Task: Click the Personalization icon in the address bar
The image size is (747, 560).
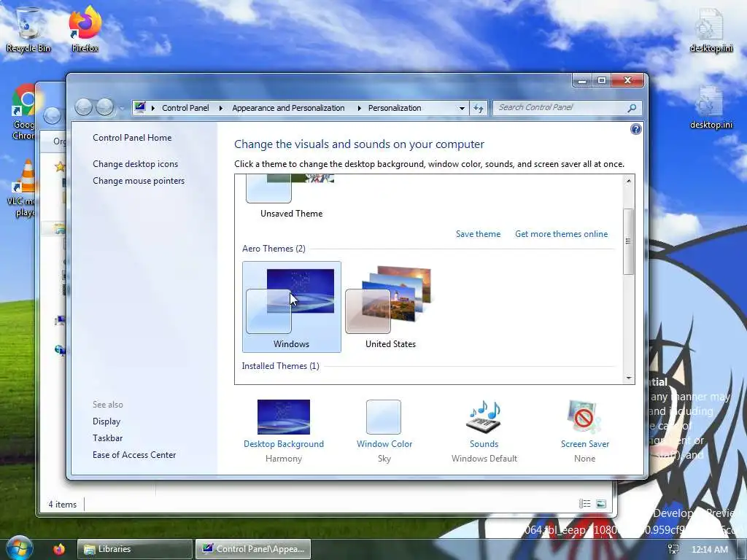Action: 139,107
